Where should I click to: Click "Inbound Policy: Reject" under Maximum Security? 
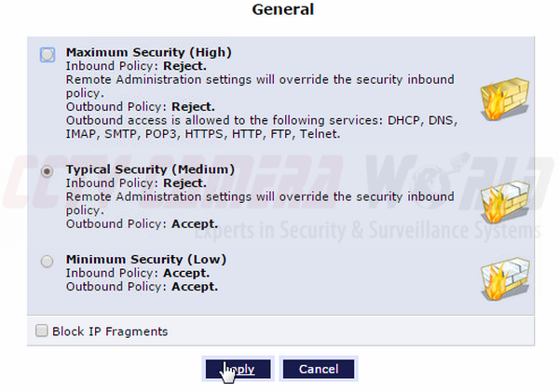[138, 66]
